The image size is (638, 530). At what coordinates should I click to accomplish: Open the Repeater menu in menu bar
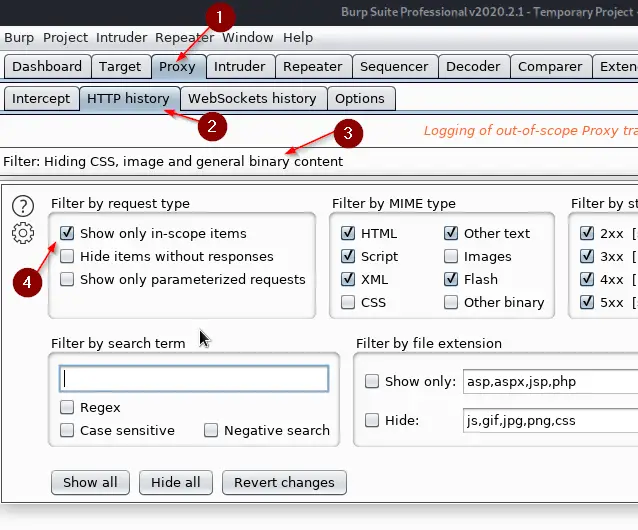[x=184, y=37]
